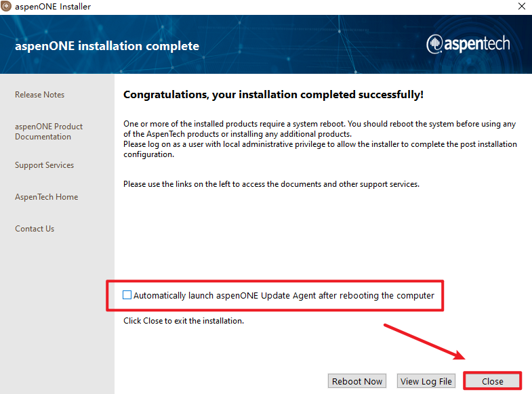Close the installer window with the X
The image size is (532, 394).
[521, 7]
